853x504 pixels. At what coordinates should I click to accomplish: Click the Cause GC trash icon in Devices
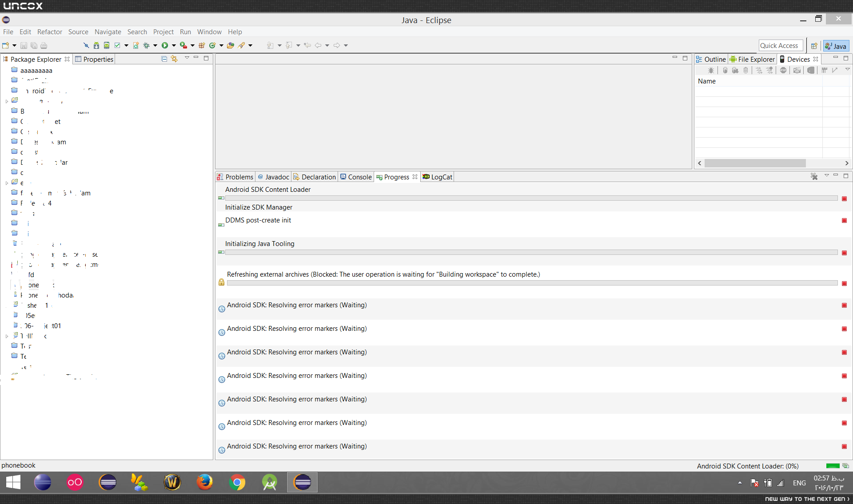745,70
